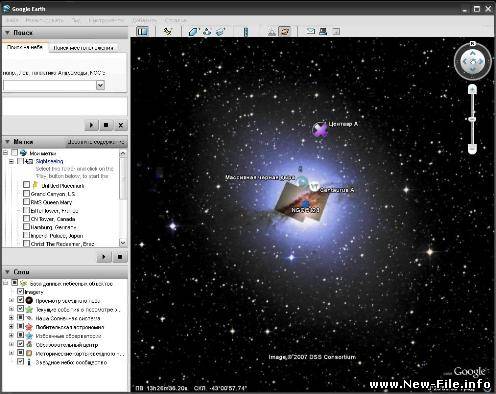This screenshot has width=496, height=394.
Task: Open the Добавить menu
Action: pyautogui.click(x=144, y=20)
